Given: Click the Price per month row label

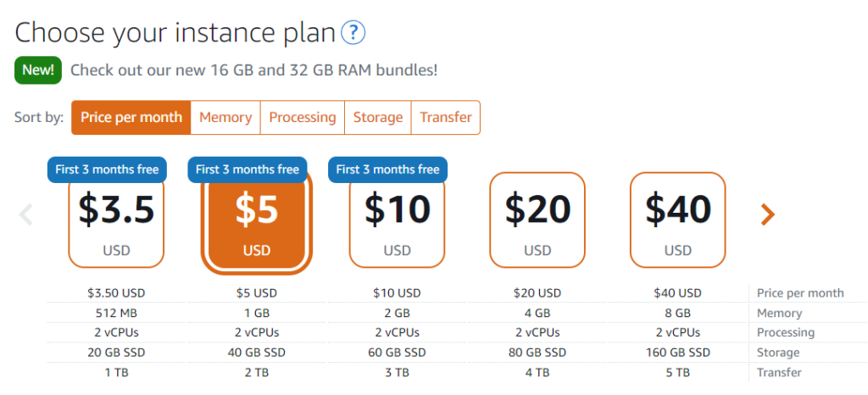Looking at the screenshot, I should [x=800, y=292].
